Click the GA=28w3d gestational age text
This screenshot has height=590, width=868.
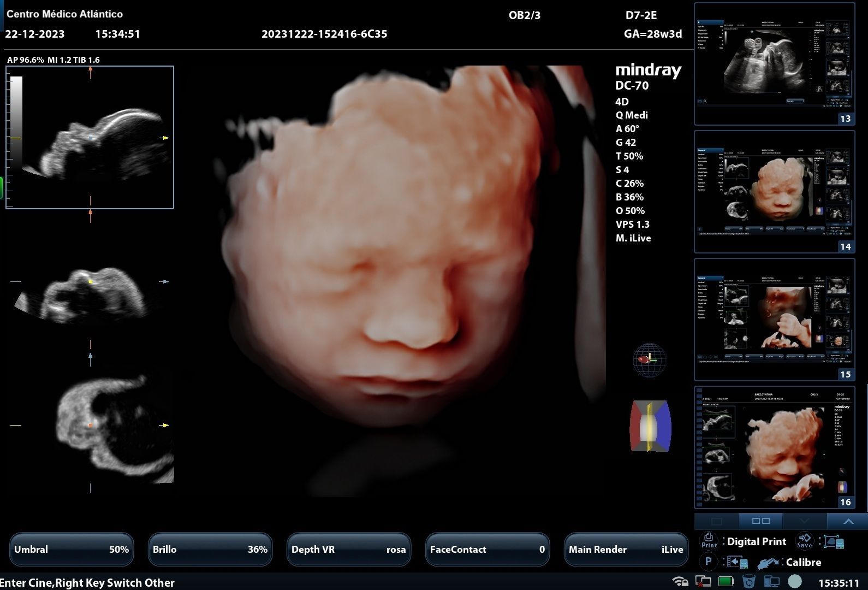coord(653,34)
